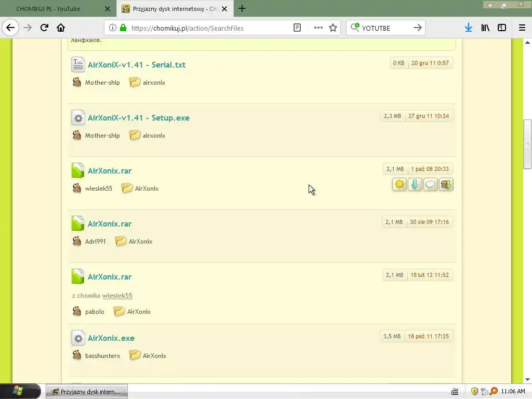Click scrollbar down arrow
Screen dimensions: 532x399
(527, 379)
